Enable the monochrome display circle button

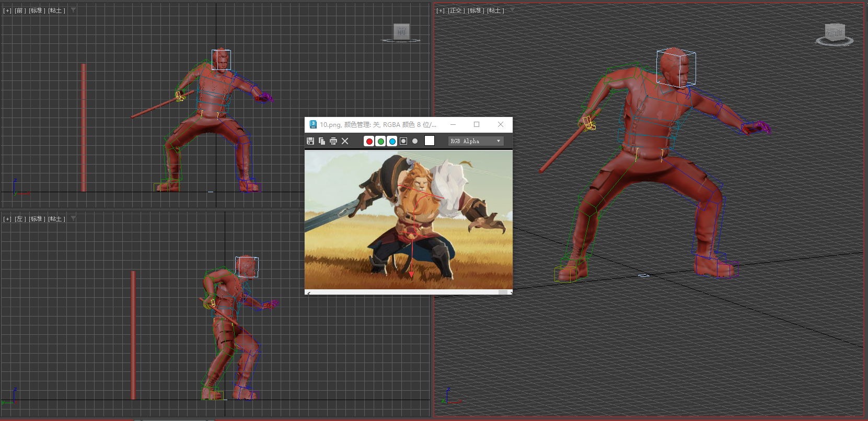coord(415,141)
